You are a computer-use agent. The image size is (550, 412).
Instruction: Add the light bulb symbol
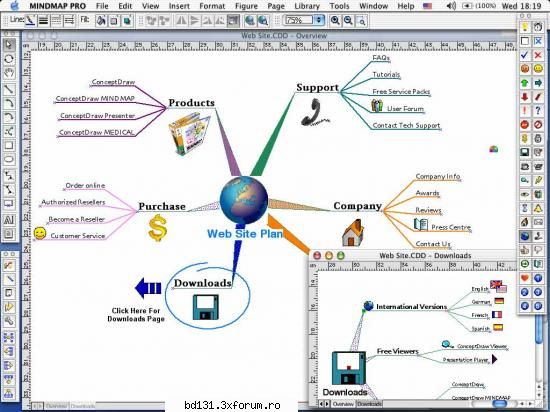(525, 27)
